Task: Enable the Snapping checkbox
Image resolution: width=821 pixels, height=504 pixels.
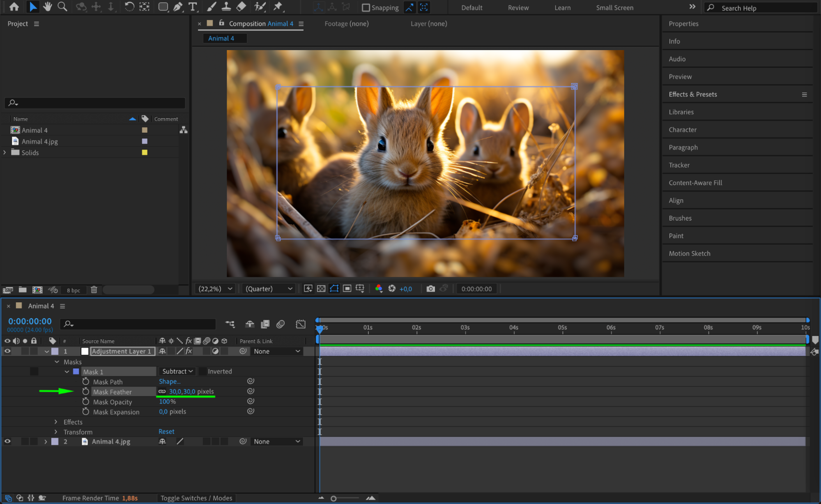Action: coord(366,7)
